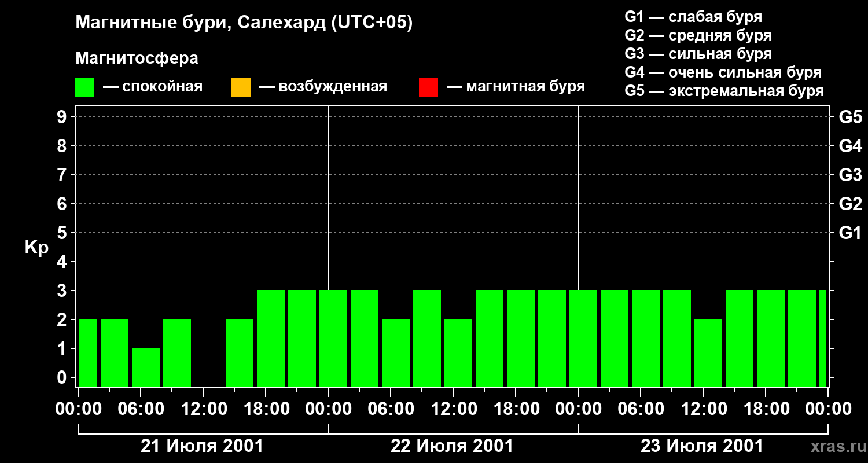
Task: Click the '23 Июля 2001' date label
Action: pos(702,446)
